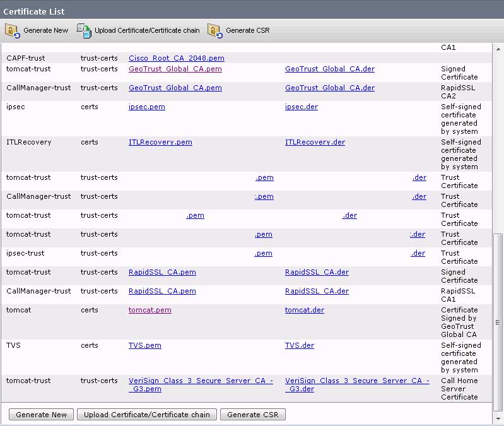This screenshot has height=426, width=504.
Task: Click the ITLRecovery row name
Action: point(29,142)
